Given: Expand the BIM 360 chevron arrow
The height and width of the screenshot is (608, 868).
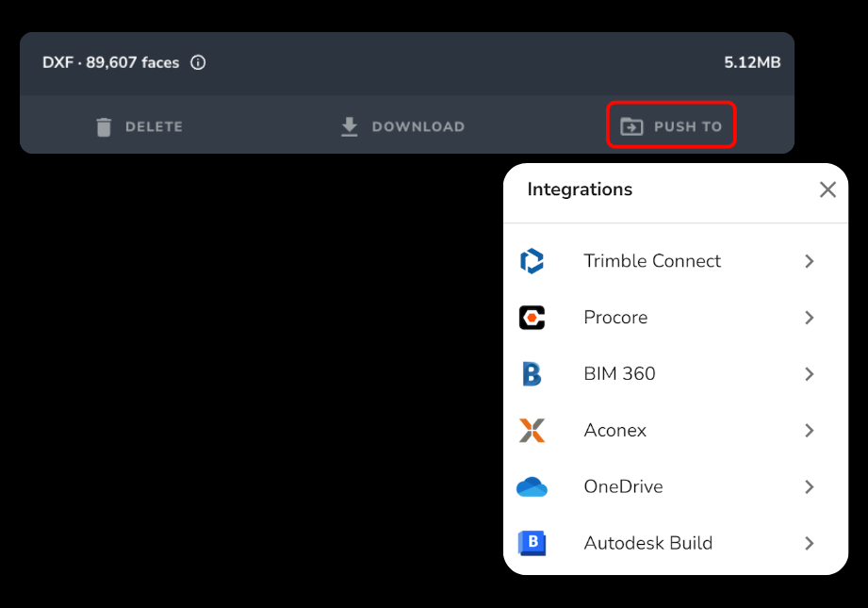Looking at the screenshot, I should tap(810, 374).
